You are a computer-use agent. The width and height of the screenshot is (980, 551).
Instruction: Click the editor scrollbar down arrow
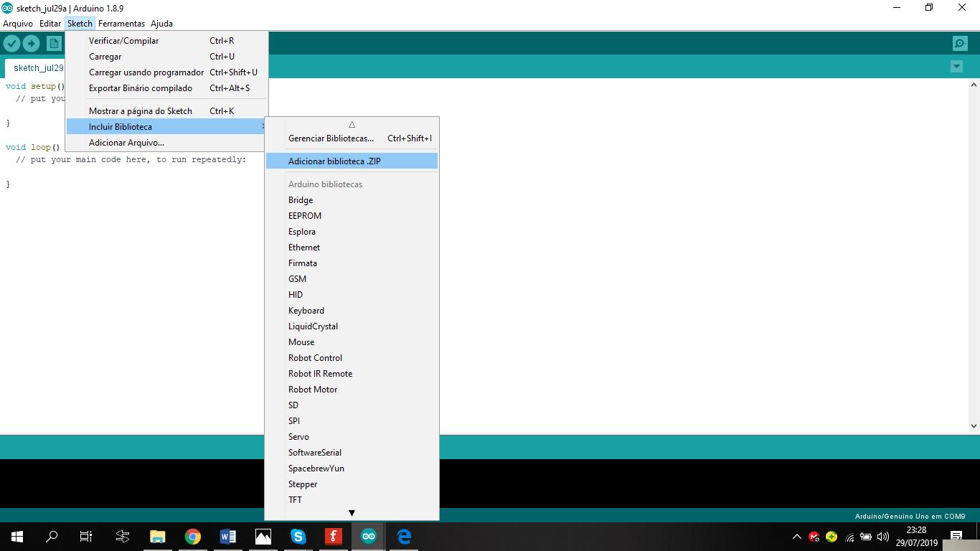click(974, 426)
